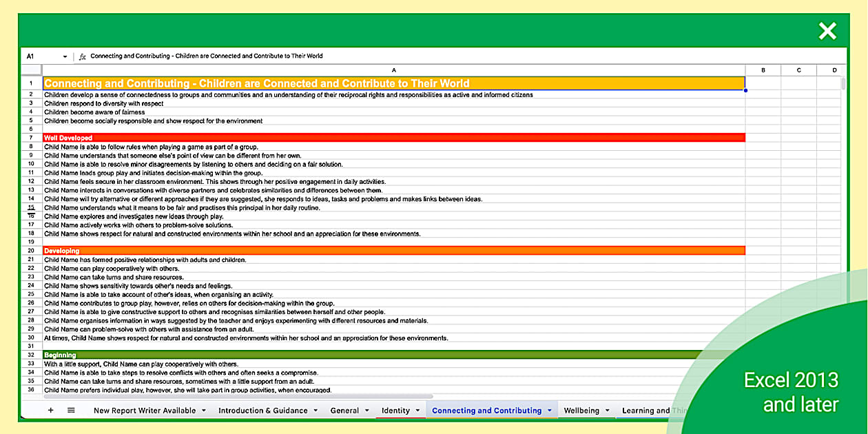Click the fx function icon in formula bar
The width and height of the screenshot is (868, 434).
point(83,56)
